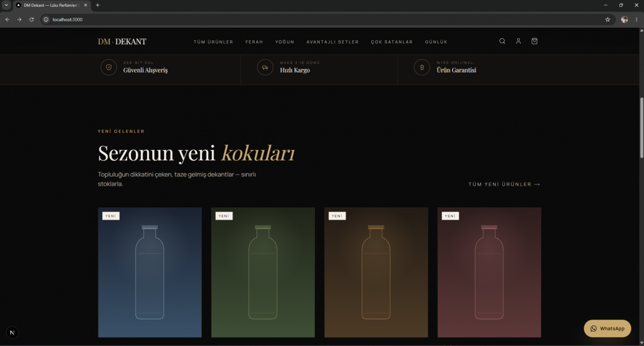
Task: Open the FERAH menu item
Action: 254,42
